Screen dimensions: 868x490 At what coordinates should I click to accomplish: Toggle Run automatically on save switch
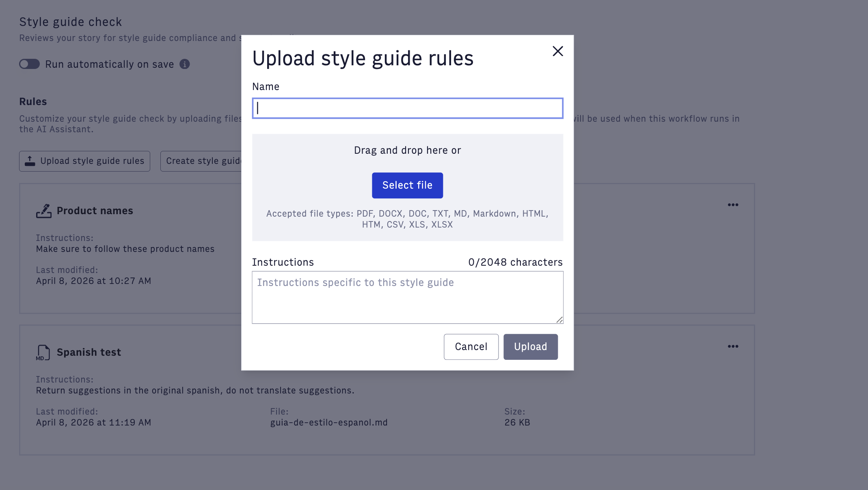tap(30, 64)
